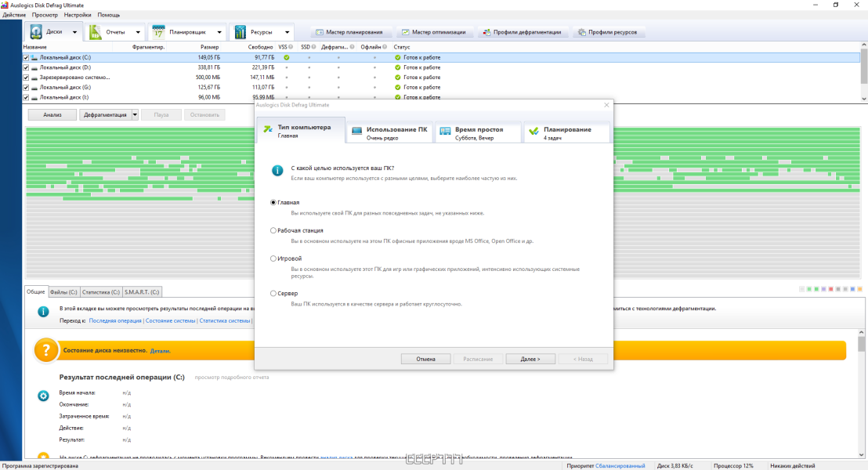Open the Статистика системы link
This screenshot has height=470, width=868.
point(224,320)
